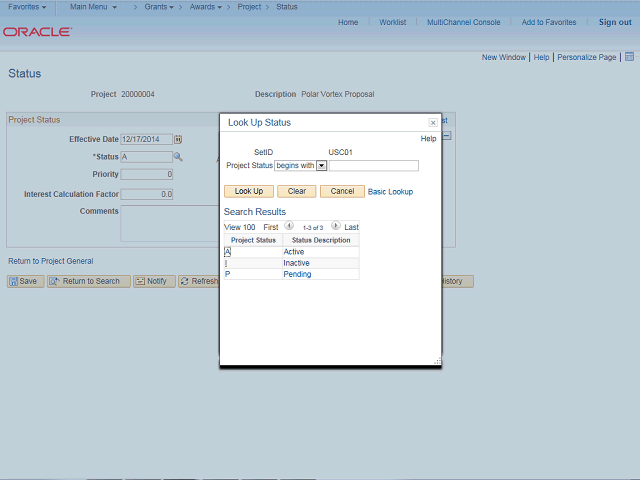Open the Worklist link
This screenshot has height=480, width=640.
coord(392,22)
